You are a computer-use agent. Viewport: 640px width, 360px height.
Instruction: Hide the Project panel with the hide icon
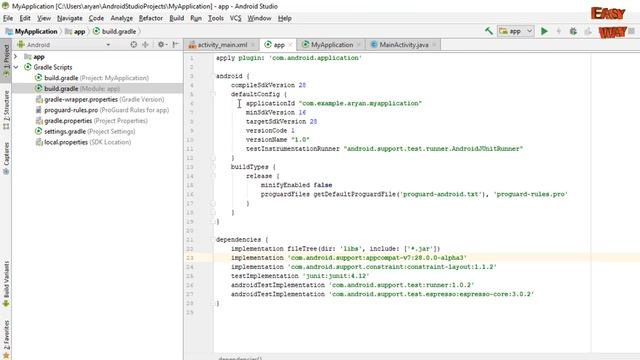176,44
